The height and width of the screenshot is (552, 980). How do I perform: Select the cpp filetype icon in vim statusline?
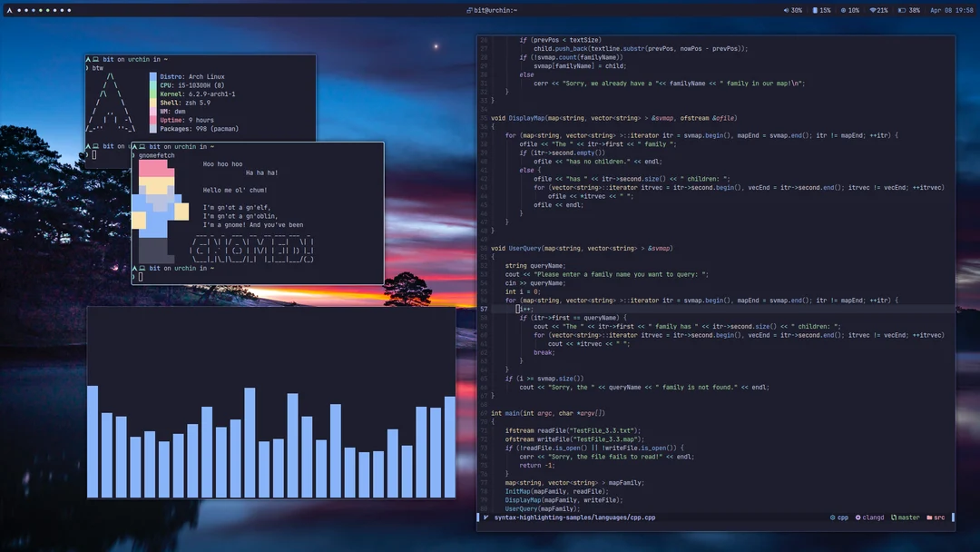tap(833, 517)
